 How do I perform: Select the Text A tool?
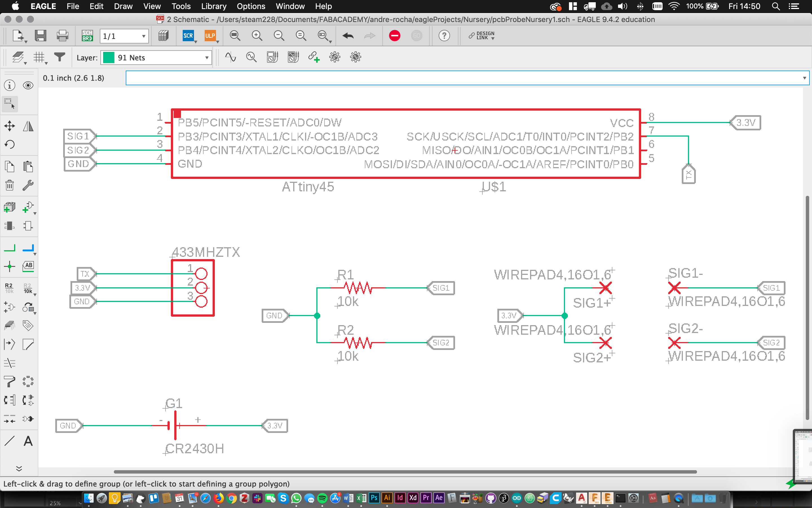tap(28, 441)
